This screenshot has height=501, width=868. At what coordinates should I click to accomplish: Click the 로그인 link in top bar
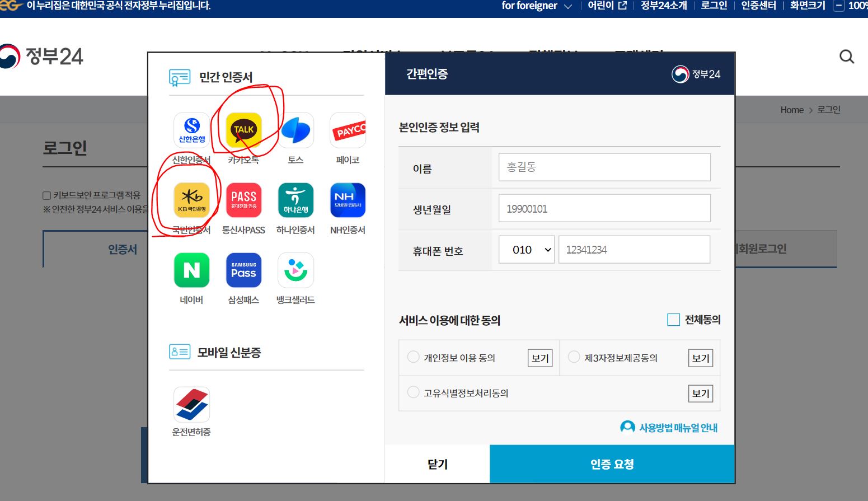(714, 6)
